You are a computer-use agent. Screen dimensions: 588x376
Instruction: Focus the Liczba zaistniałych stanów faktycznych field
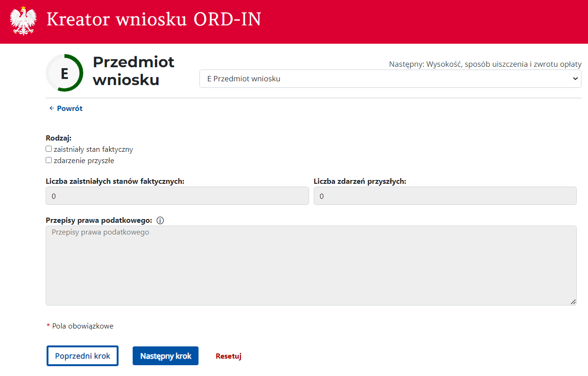point(177,196)
